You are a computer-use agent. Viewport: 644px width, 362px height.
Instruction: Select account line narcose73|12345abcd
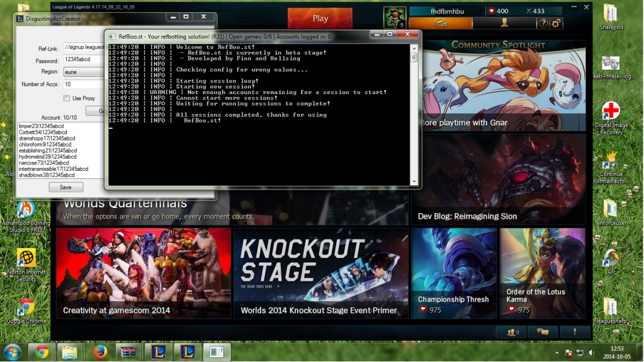44,163
